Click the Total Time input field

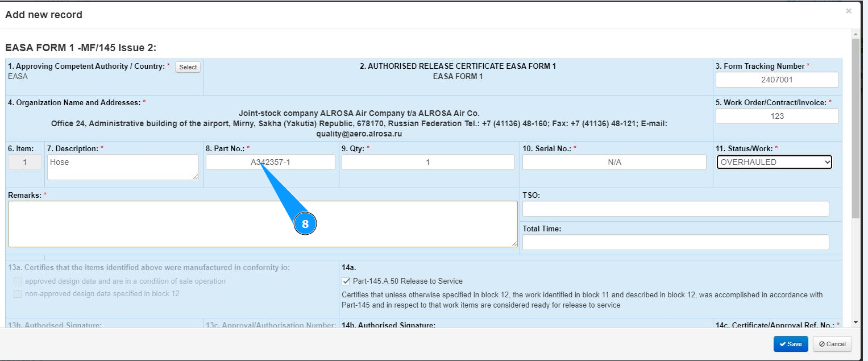tap(675, 242)
